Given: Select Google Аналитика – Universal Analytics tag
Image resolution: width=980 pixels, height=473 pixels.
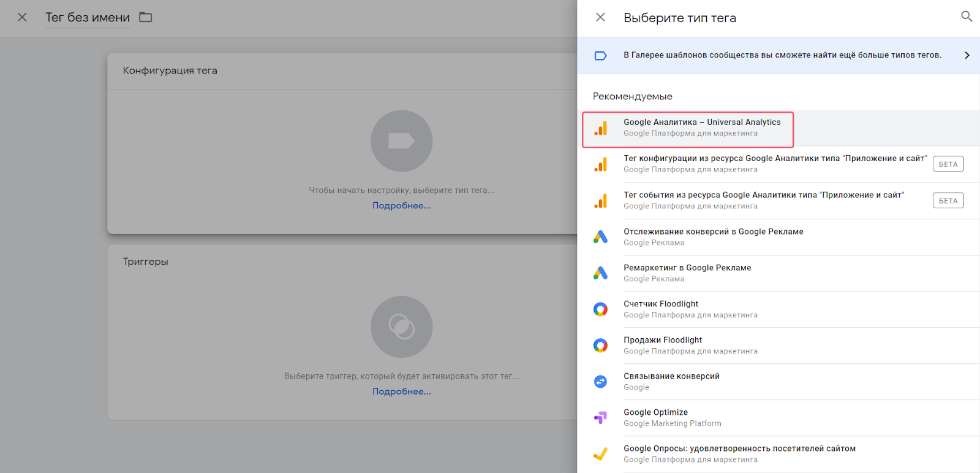Looking at the screenshot, I should [x=778, y=128].
